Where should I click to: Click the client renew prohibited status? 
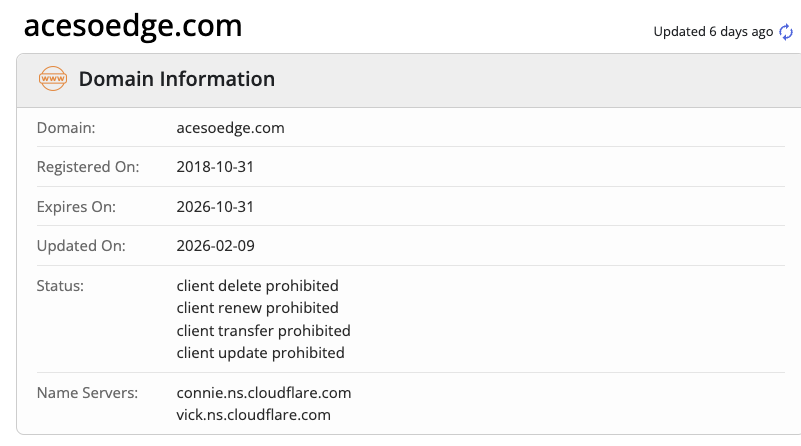coord(257,308)
